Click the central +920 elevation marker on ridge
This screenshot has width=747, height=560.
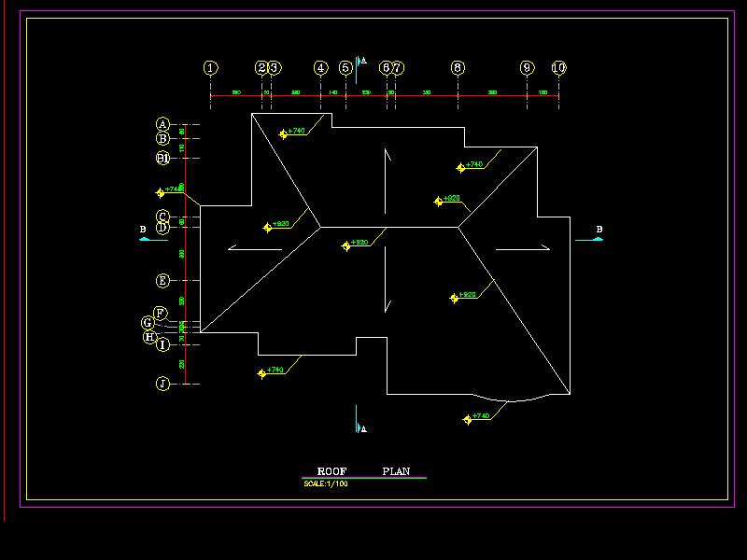pyautogui.click(x=346, y=245)
